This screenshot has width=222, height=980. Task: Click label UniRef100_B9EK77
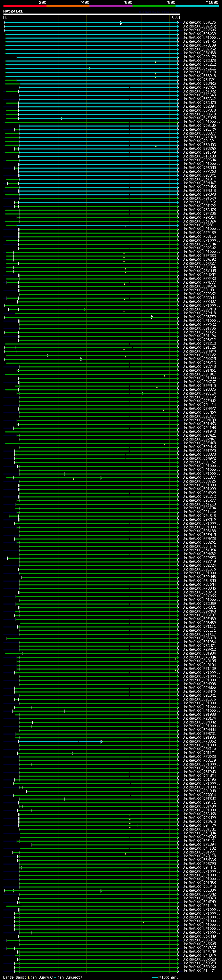[199, 500]
